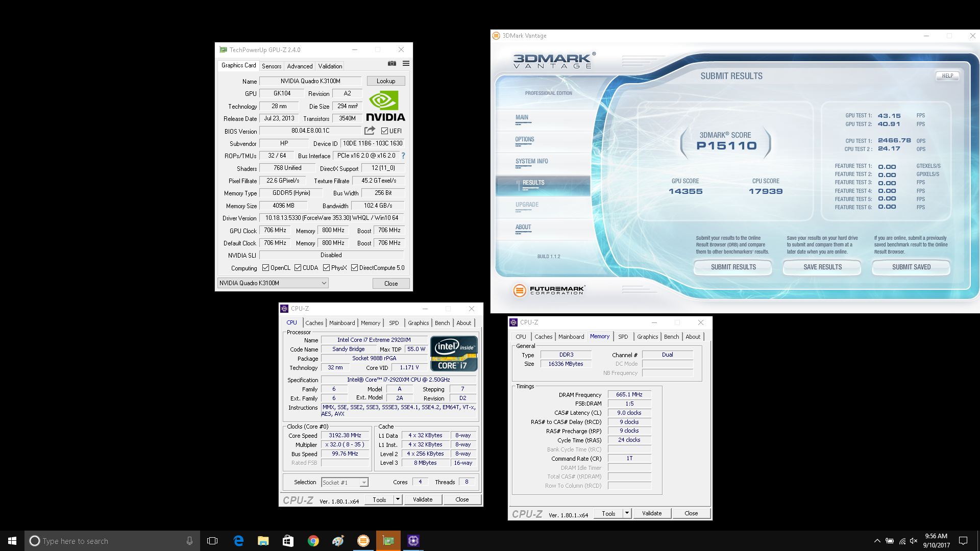Click the battery status tray icon
This screenshot has width=980, height=551.
click(x=890, y=541)
